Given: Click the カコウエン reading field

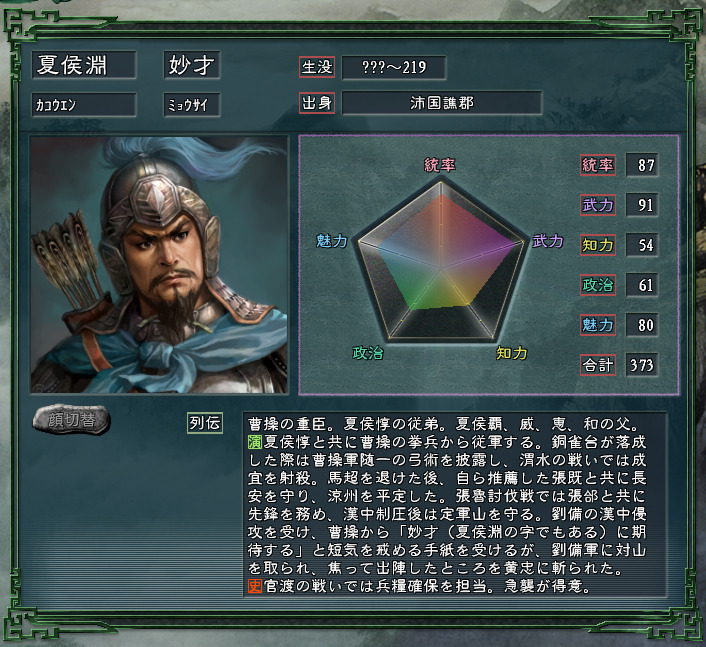Looking at the screenshot, I should coord(84,105).
